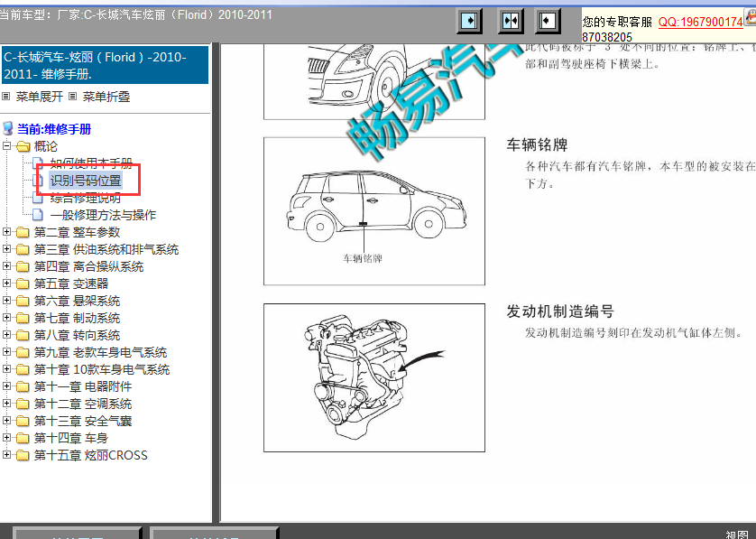Click the 车辆铭牌 side-view car diagram

[x=374, y=211]
